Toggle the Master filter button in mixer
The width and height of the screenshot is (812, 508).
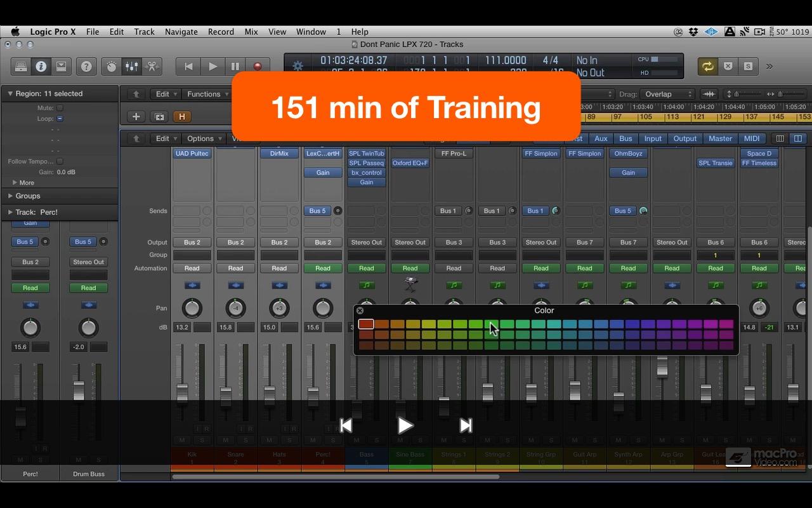pos(720,138)
